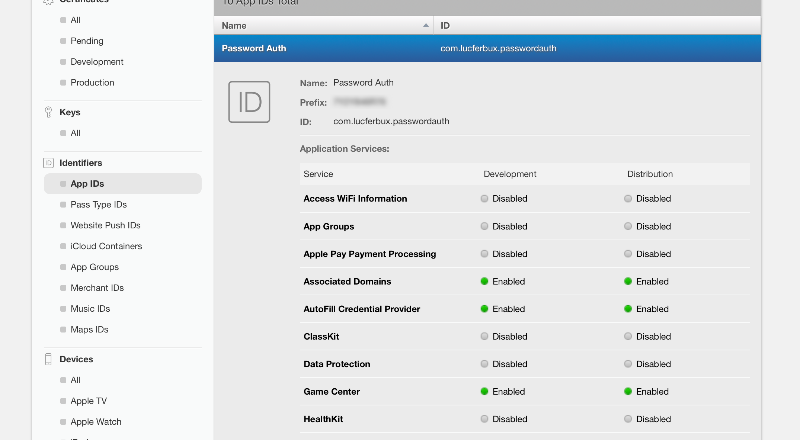Open Apple Watch devices

pyautogui.click(x=96, y=422)
